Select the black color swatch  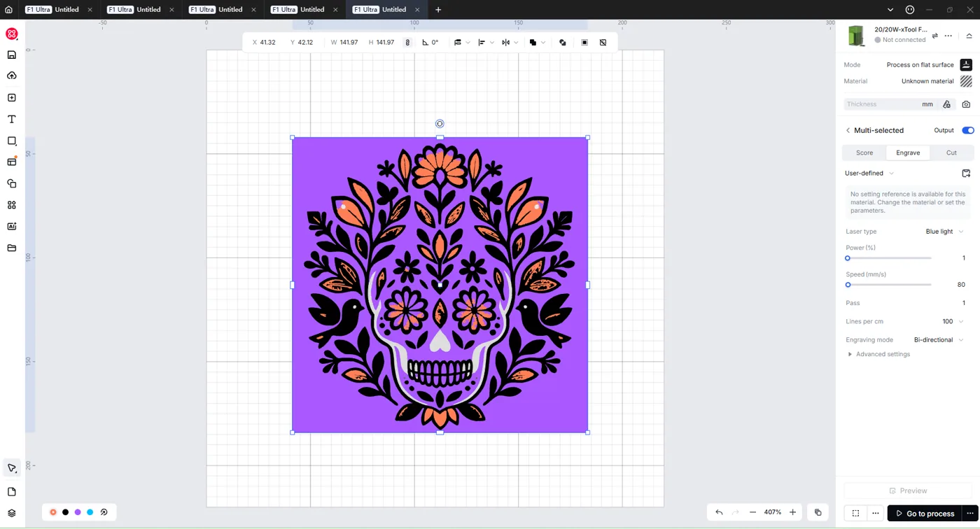tap(65, 512)
